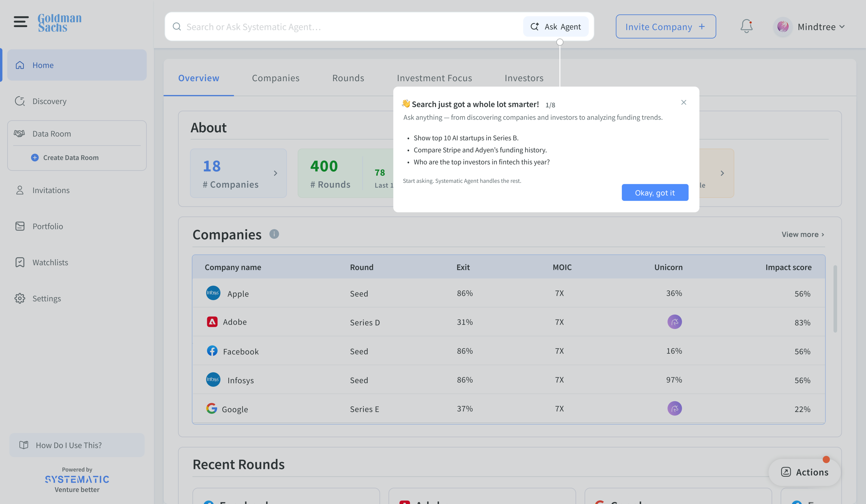Click the Adobe logo icon
Screen dimensions: 866x504
(212, 322)
